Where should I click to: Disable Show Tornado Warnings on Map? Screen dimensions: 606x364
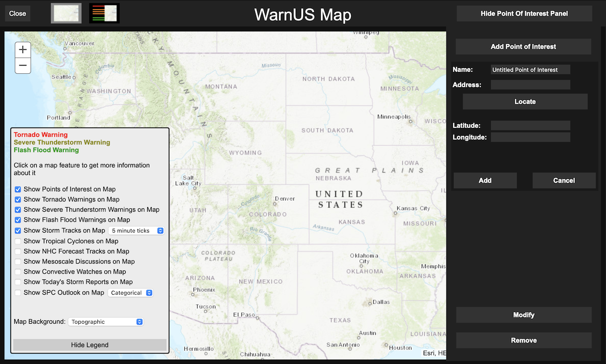pos(18,200)
